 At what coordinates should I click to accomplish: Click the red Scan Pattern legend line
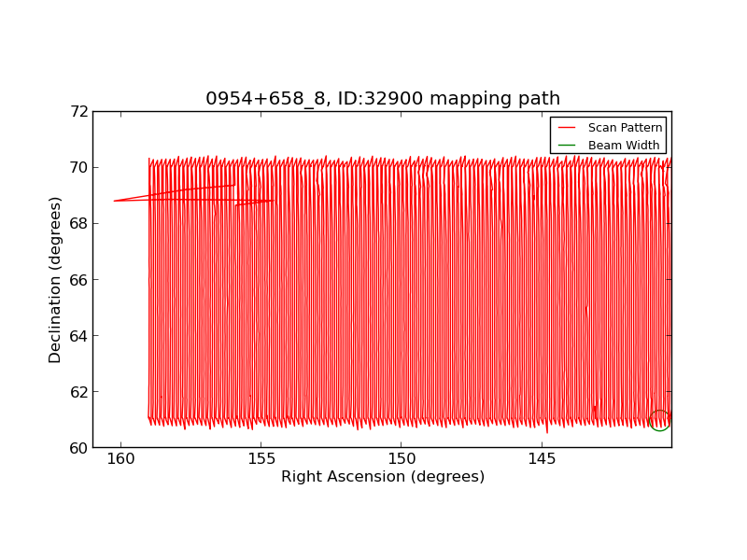coord(567,128)
